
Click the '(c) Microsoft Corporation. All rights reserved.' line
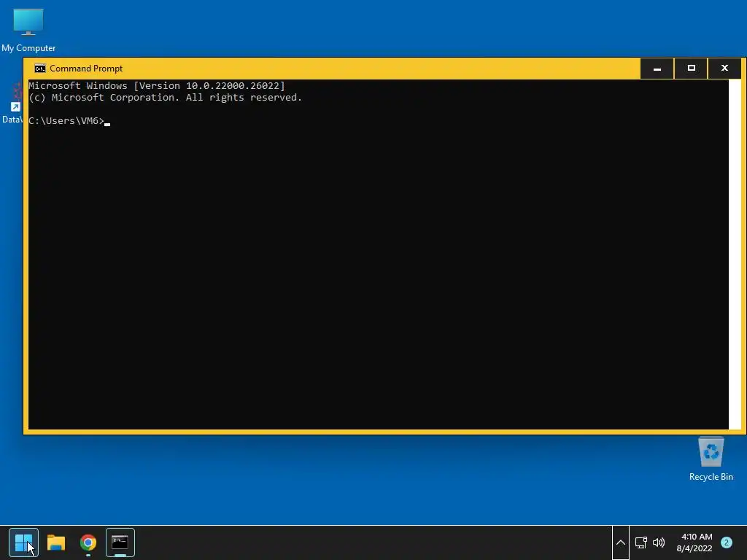point(166,98)
